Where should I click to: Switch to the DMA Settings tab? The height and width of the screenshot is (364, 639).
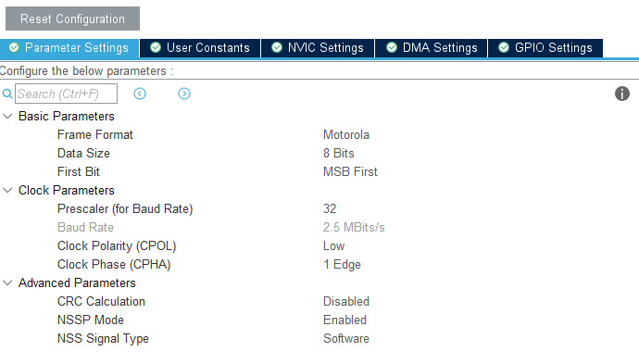click(432, 48)
